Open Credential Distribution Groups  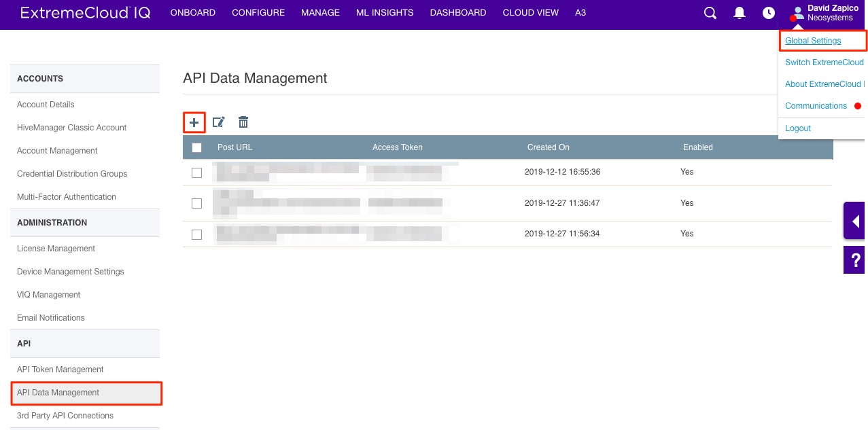(72, 174)
